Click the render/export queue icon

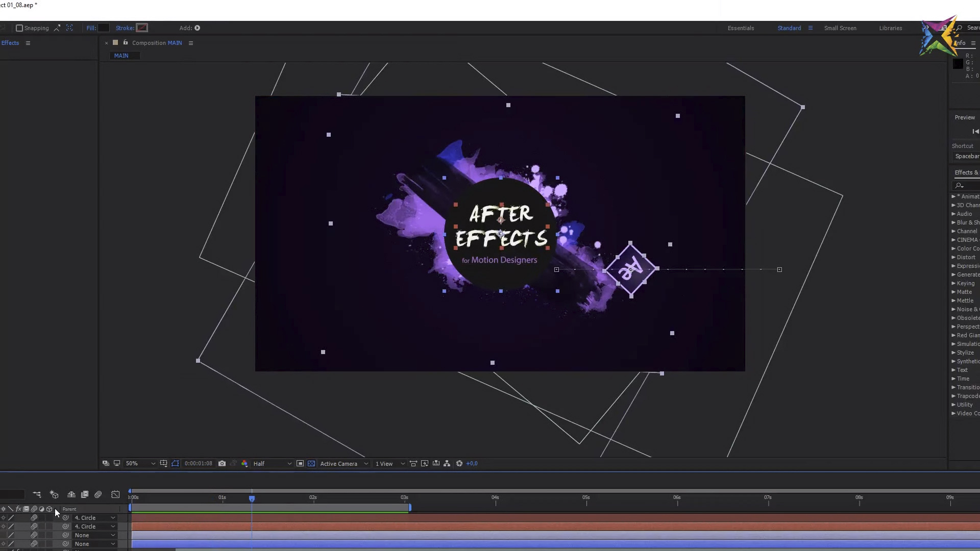click(x=84, y=494)
